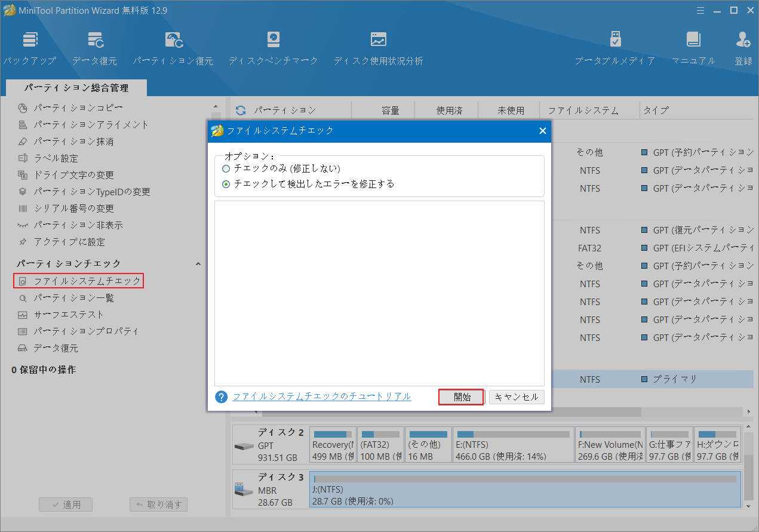759x532 pixels.
Task: Select the H:ダウンロ partition block
Action: (718, 444)
